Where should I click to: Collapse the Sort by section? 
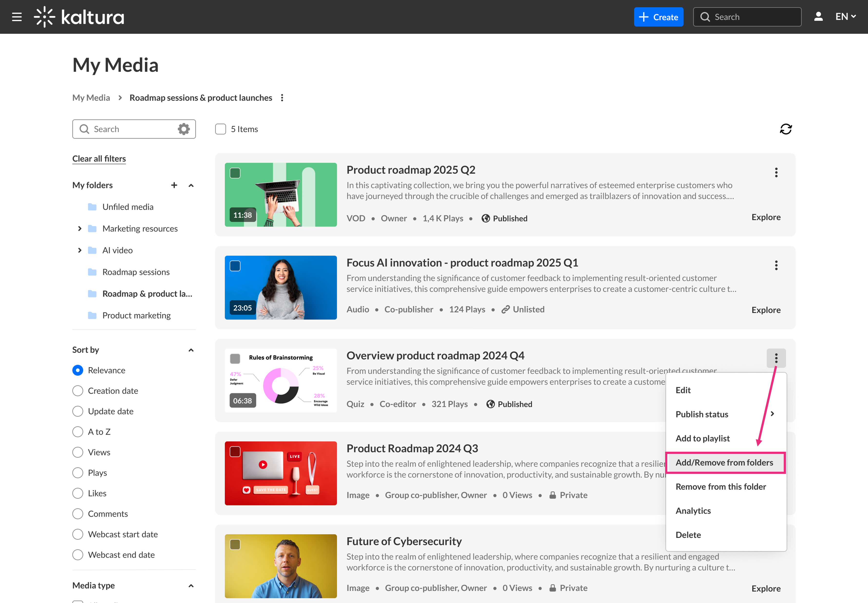(191, 350)
